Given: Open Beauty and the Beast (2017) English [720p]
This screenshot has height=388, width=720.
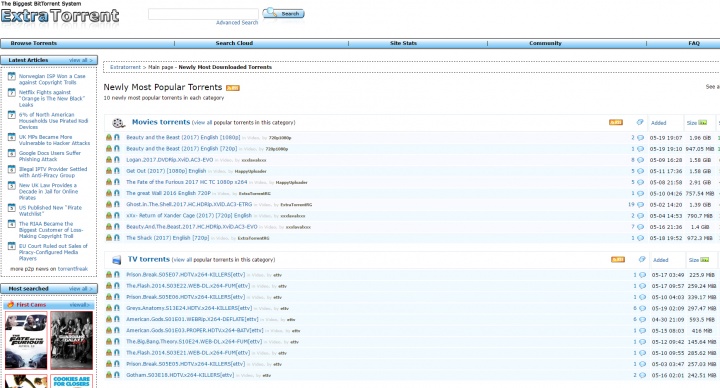Looking at the screenshot, I should click(x=182, y=148).
